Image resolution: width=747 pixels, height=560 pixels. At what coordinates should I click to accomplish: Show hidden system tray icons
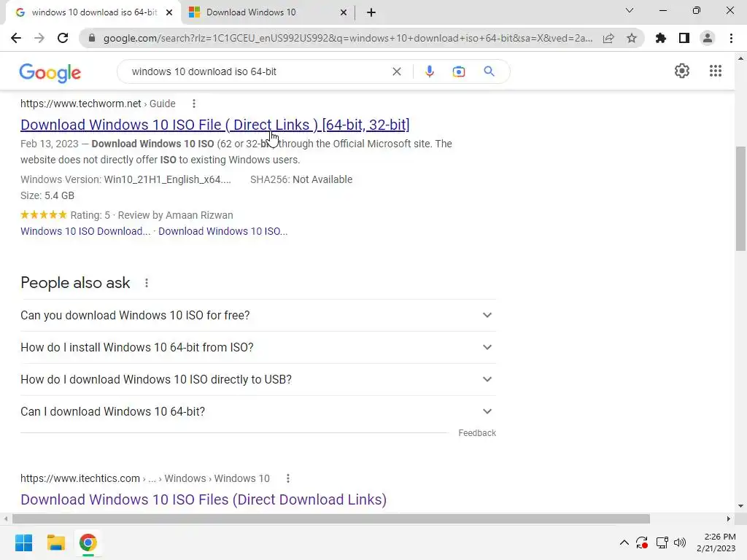[624, 542]
